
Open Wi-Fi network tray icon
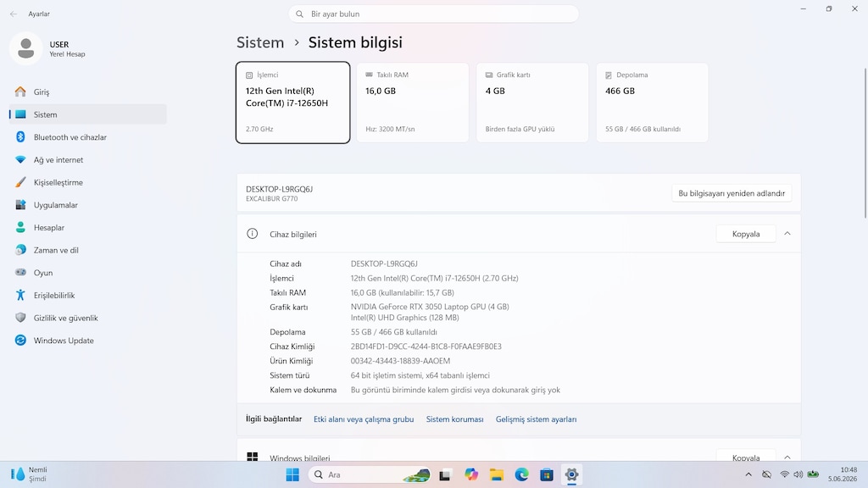click(x=784, y=474)
